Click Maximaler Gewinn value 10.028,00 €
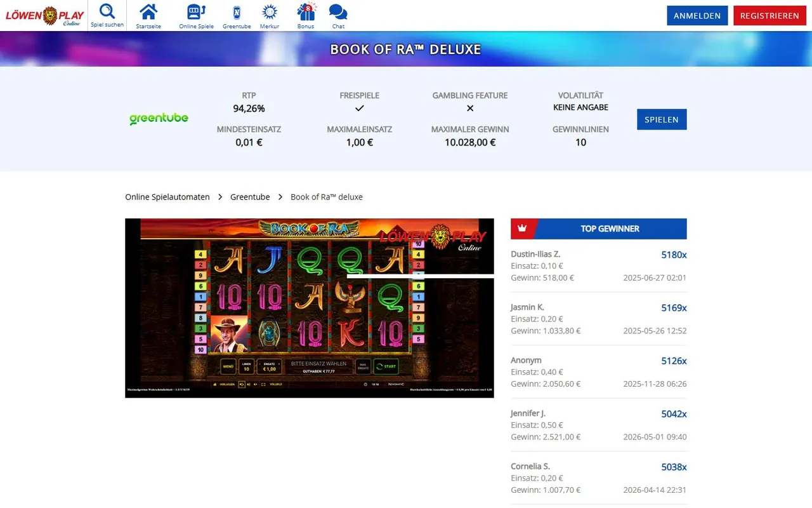 point(470,142)
